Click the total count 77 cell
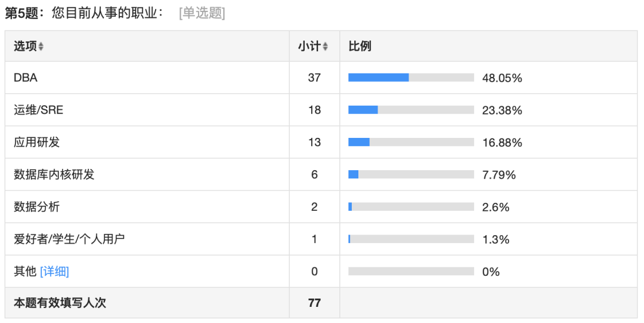This screenshot has width=644, height=323. coord(314,303)
